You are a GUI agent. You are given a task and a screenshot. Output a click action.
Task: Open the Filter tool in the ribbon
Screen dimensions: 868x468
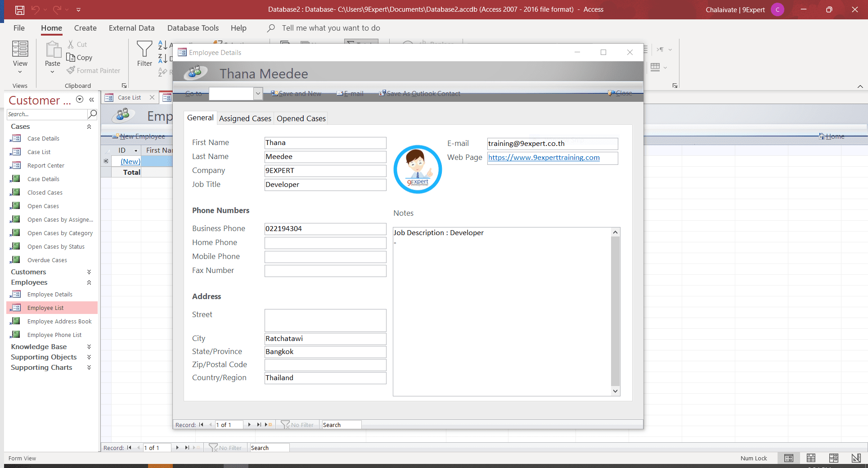tap(144, 53)
